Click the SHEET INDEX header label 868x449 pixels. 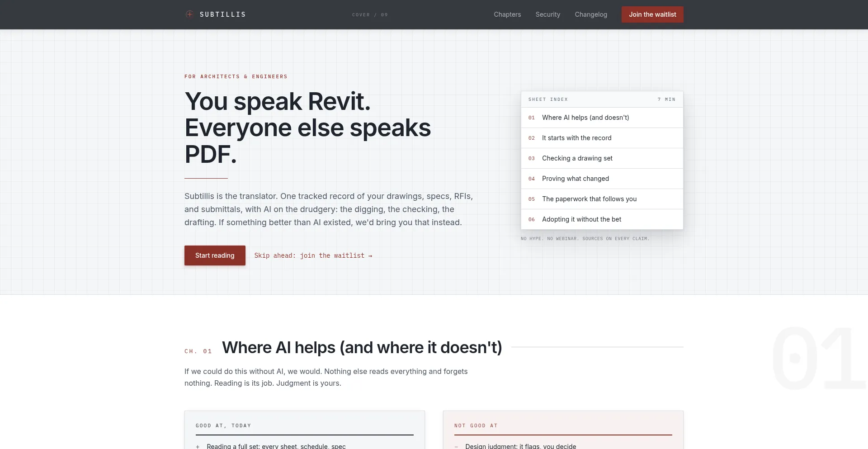coord(548,99)
